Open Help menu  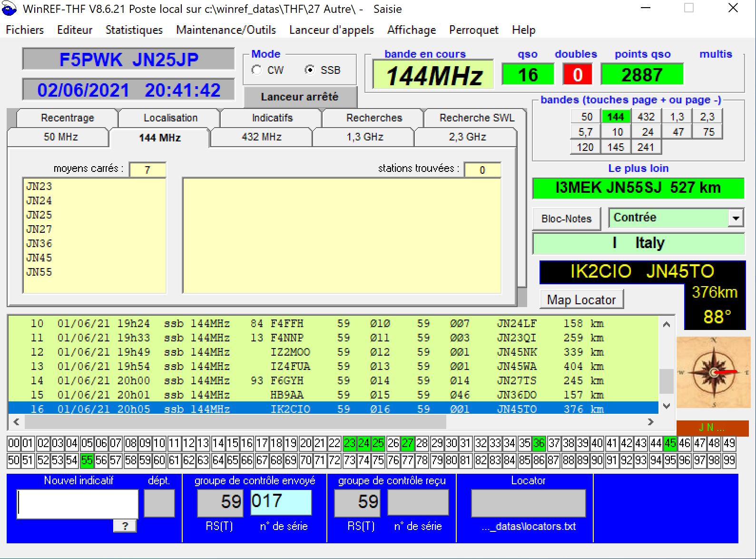(x=523, y=30)
